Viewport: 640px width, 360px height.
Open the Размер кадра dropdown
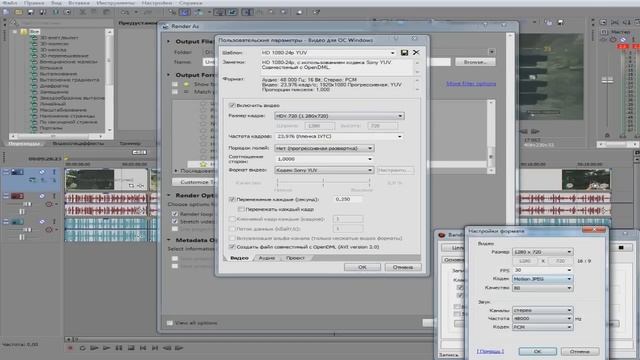(x=339, y=116)
